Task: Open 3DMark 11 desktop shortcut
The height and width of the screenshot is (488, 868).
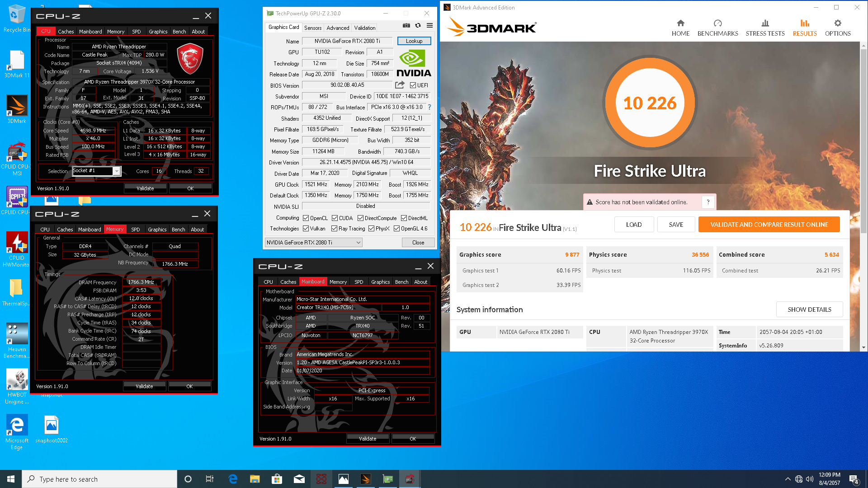Action: tap(17, 64)
